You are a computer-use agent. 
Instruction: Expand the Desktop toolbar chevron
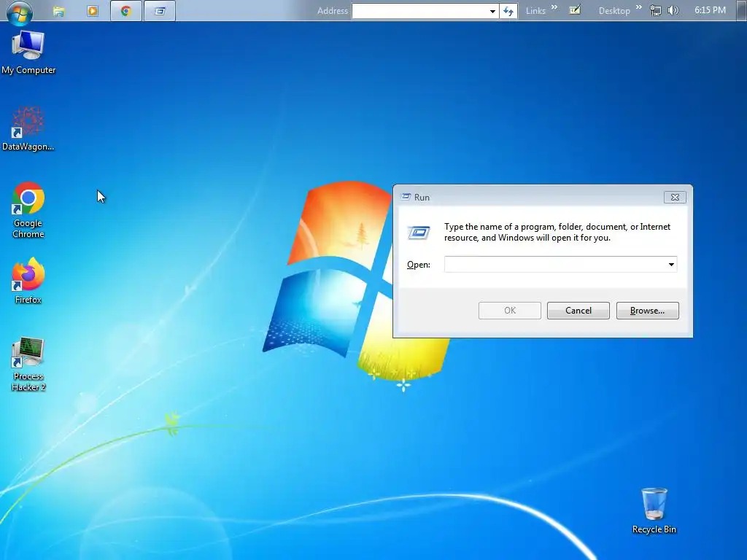tap(639, 7)
